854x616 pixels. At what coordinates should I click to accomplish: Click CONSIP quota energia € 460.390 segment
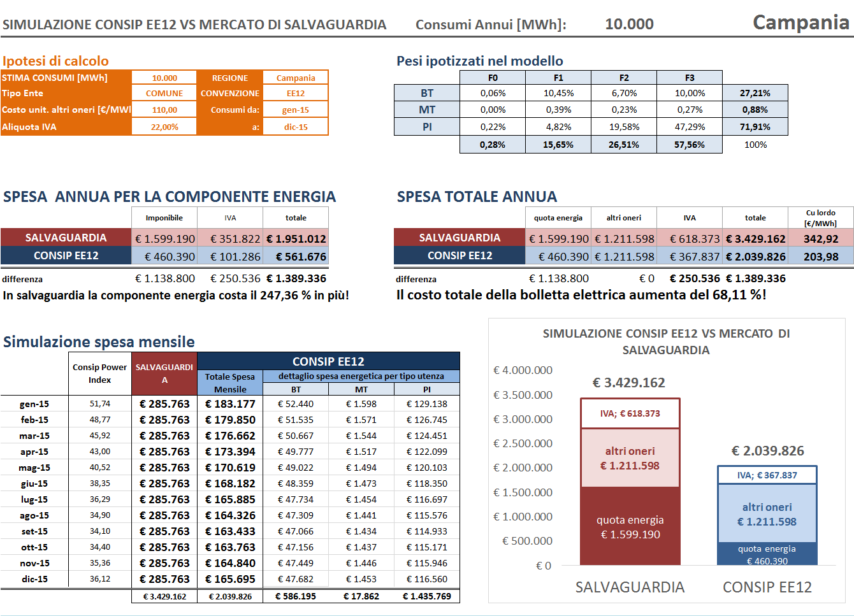coord(767,554)
